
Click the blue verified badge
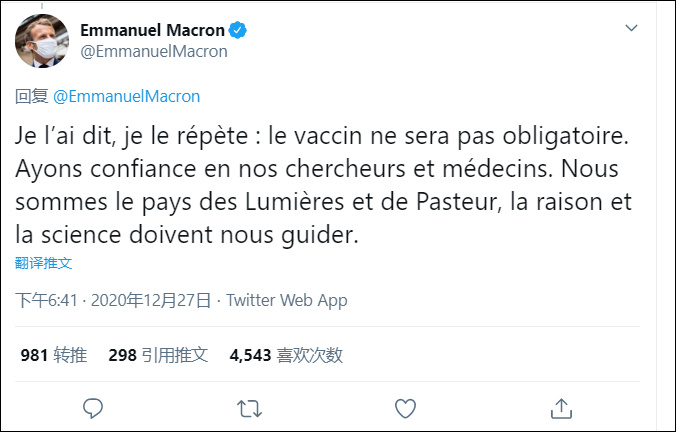[x=240, y=31]
